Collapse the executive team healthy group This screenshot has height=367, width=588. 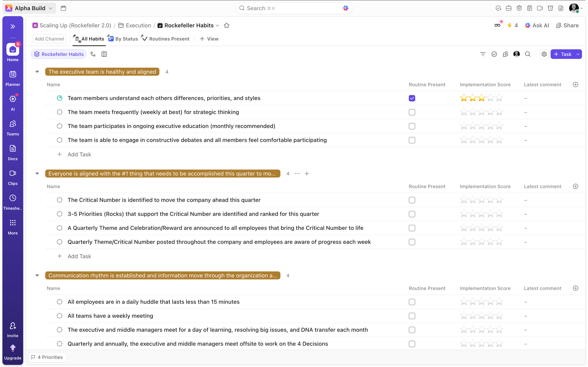pyautogui.click(x=37, y=72)
